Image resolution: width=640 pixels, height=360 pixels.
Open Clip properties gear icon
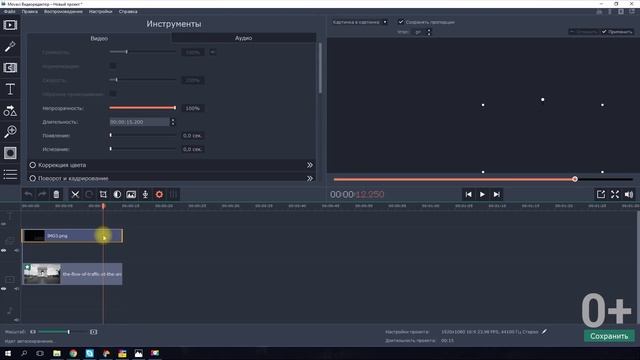pos(159,195)
